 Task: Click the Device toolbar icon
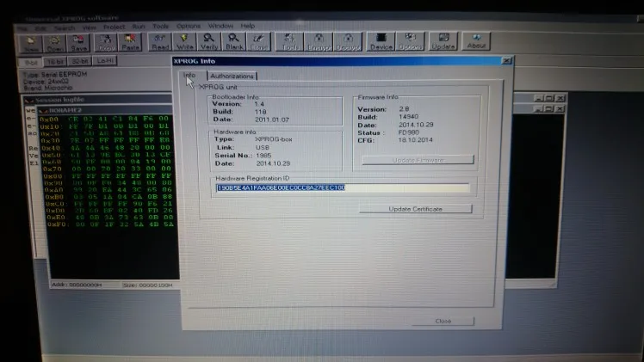[381, 42]
